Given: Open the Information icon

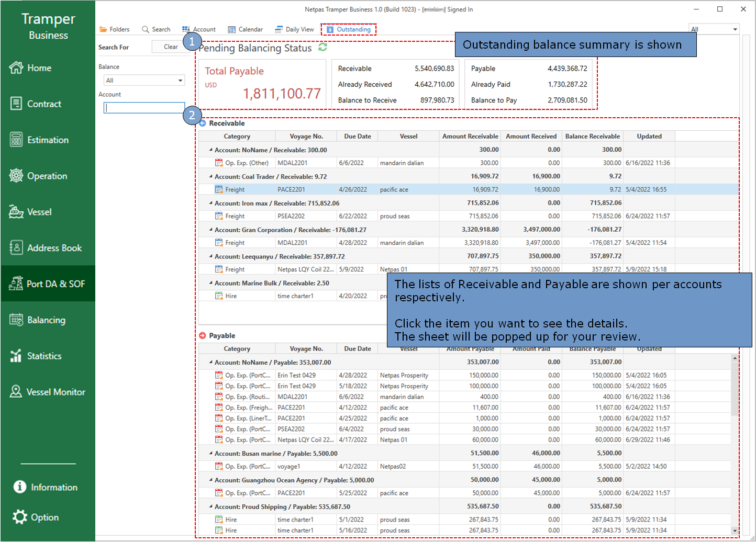Looking at the screenshot, I should [x=20, y=487].
